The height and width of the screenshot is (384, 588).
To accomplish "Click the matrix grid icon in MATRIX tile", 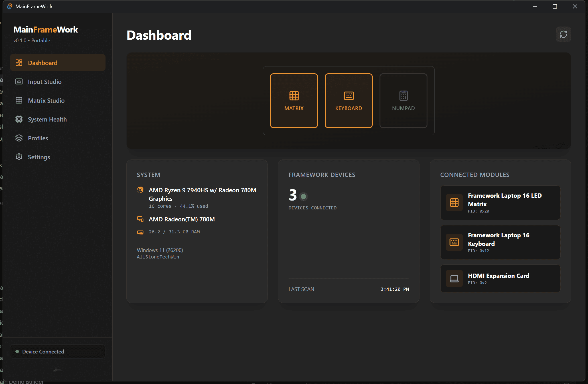I will point(294,96).
